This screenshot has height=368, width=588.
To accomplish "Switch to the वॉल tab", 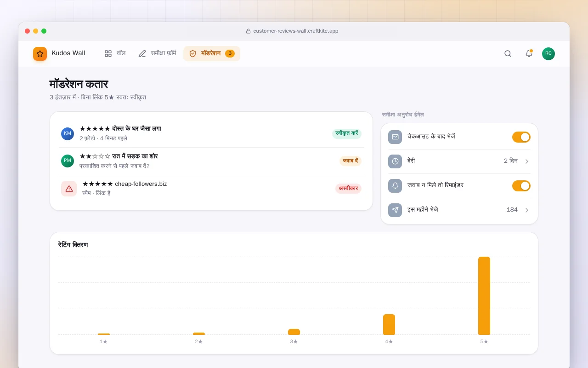I will click(115, 53).
